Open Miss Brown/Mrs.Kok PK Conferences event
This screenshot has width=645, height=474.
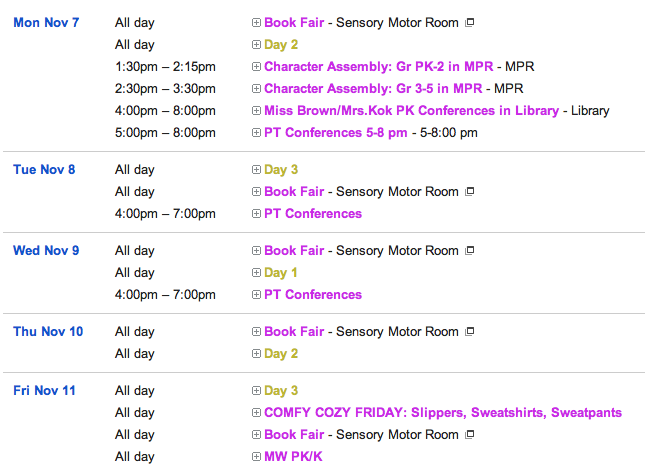click(411, 110)
